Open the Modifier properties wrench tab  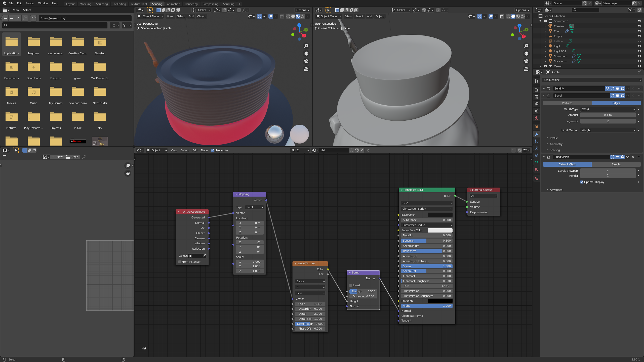coord(537,134)
